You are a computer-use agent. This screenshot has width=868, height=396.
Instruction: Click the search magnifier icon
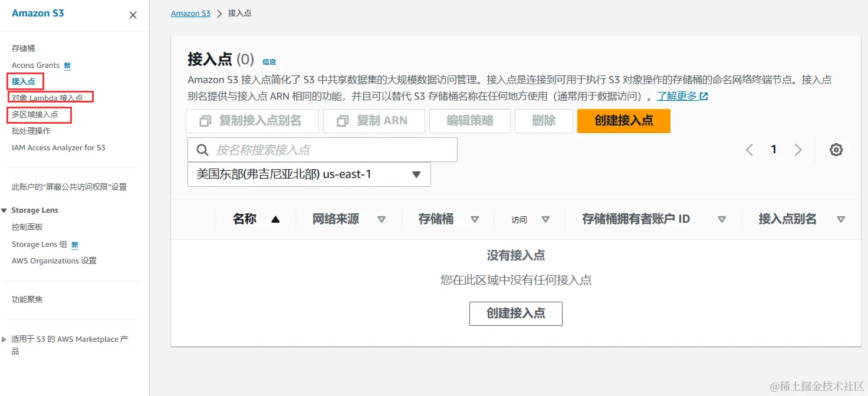(x=202, y=150)
